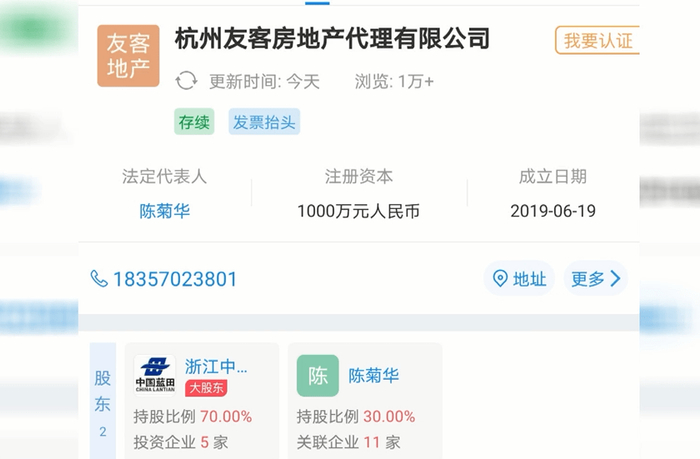Expand 更多 contact details
The width and height of the screenshot is (700, 459).
[595, 279]
